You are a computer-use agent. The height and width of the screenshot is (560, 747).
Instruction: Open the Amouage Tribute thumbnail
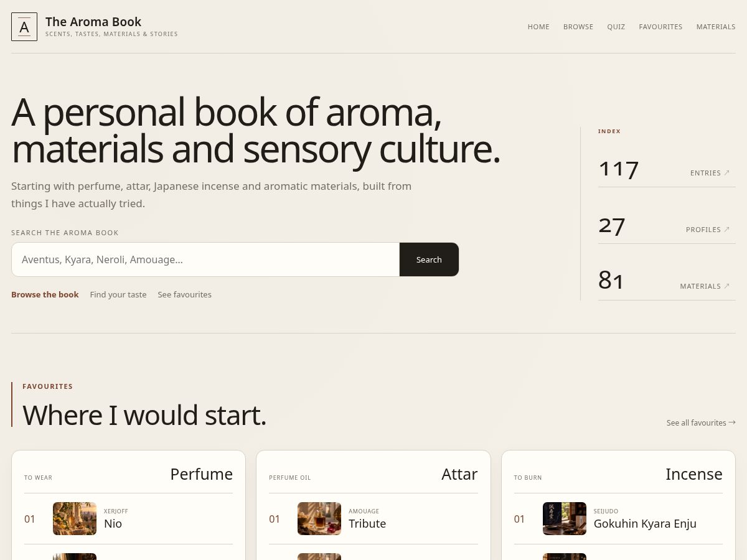click(x=319, y=518)
